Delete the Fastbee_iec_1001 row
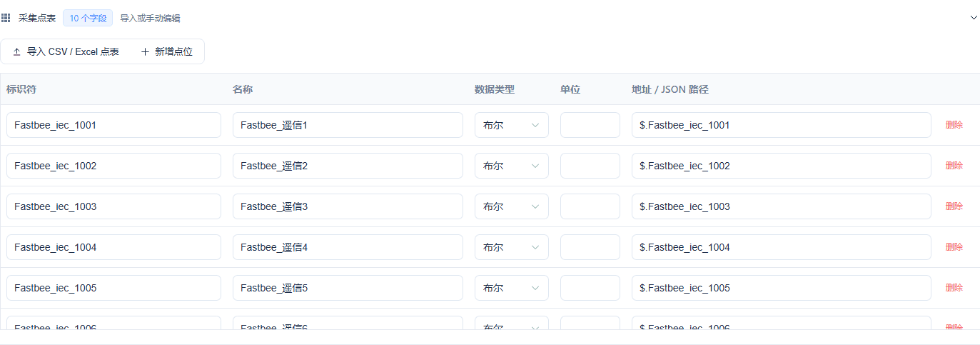 pos(954,124)
